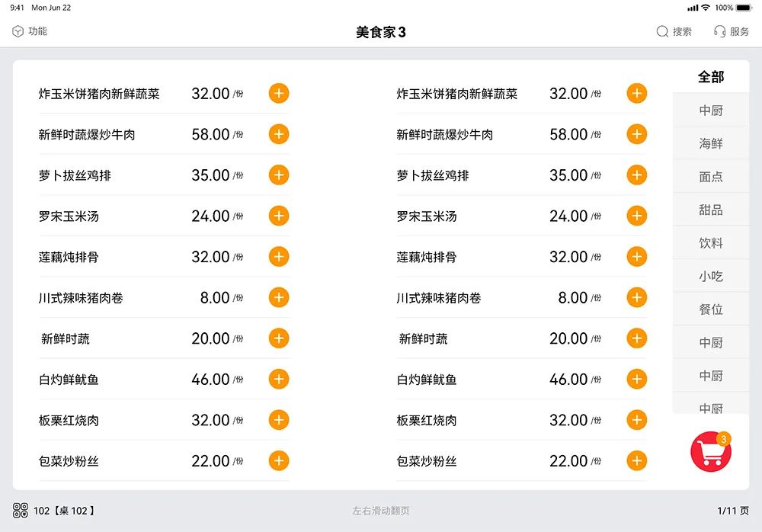This screenshot has height=532, width=762.
Task: Select the 甜品 category
Action: [x=711, y=209]
